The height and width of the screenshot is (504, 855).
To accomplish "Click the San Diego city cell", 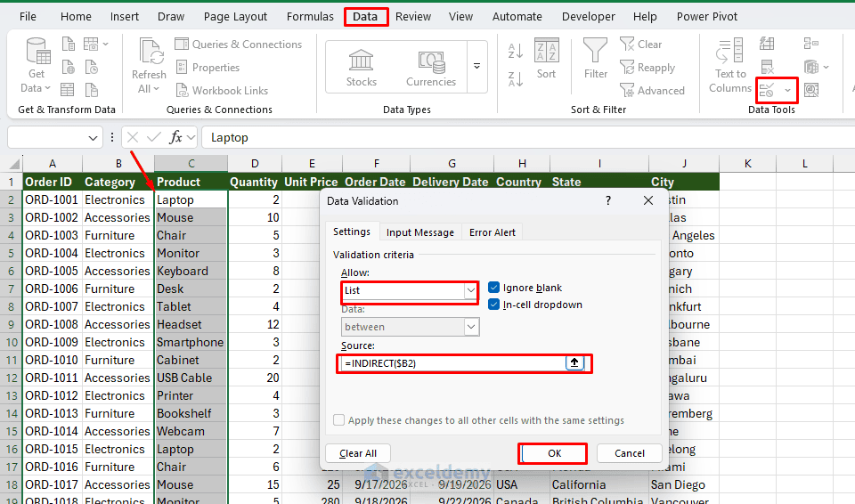I will (684, 485).
